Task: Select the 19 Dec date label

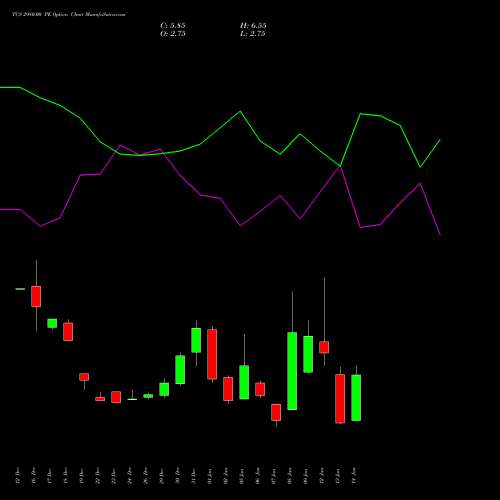Action: [x=82, y=475]
